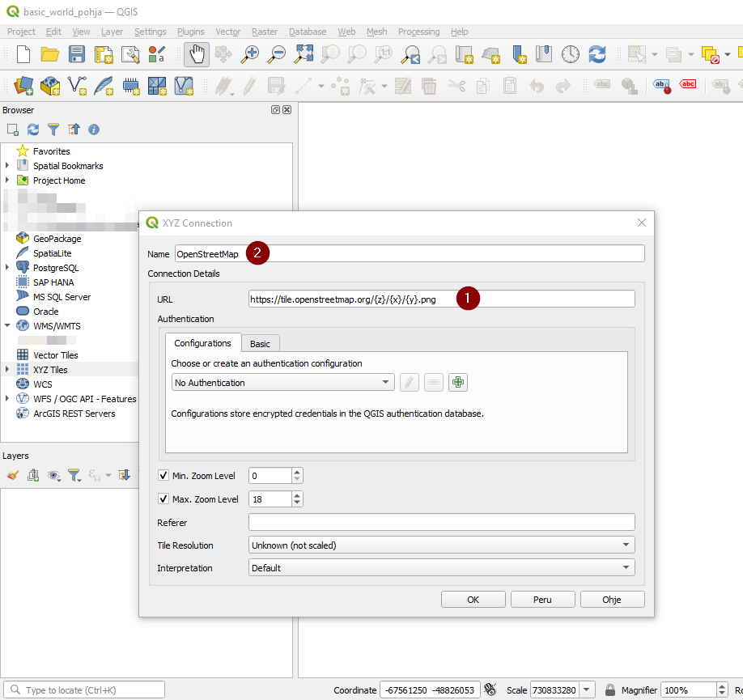Increase the Max. Zoom Level spinner
743x700 pixels.
pos(297,495)
